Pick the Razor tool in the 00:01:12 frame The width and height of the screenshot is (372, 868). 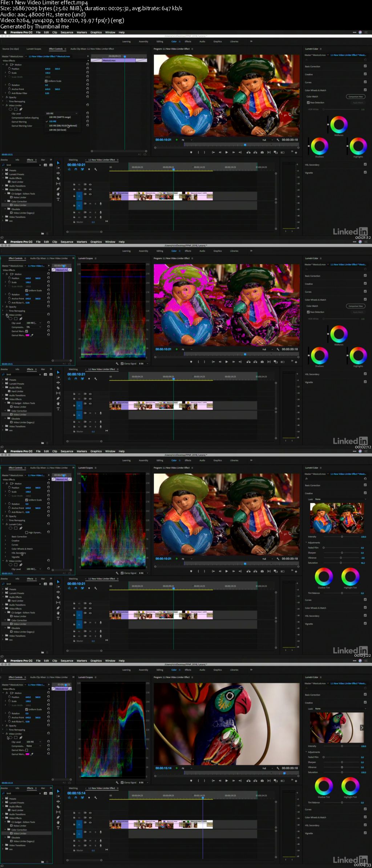click(x=58, y=179)
